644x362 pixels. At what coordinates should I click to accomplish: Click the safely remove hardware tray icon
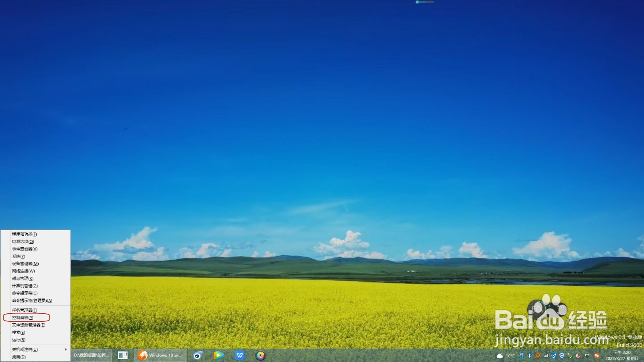[x=570, y=356]
